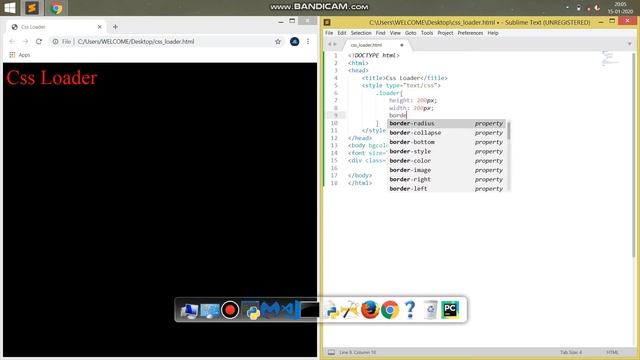Click the system tray clock
Screen dimensions: 640x360
click(x=620, y=8)
